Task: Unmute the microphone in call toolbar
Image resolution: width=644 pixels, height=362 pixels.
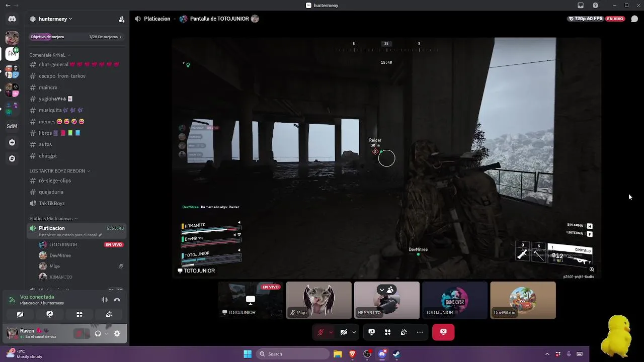Action: tap(320, 332)
